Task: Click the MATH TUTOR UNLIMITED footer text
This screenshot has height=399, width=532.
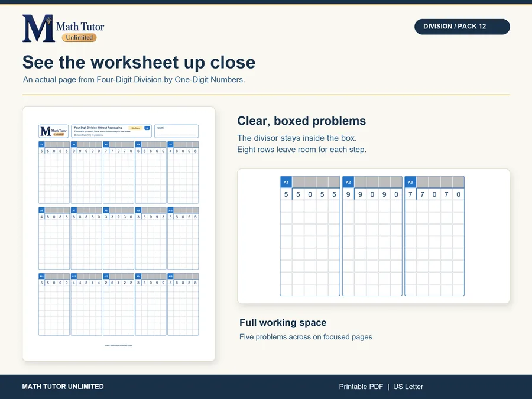Action: tap(63, 387)
